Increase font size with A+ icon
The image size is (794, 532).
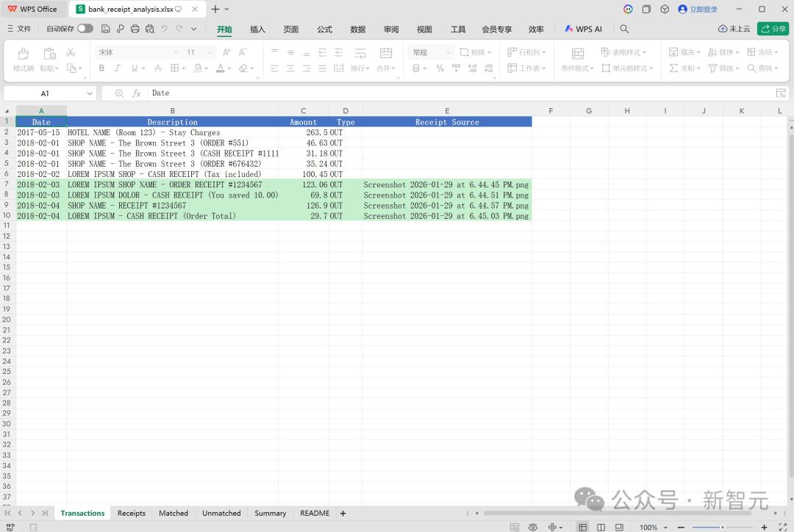tap(227, 52)
